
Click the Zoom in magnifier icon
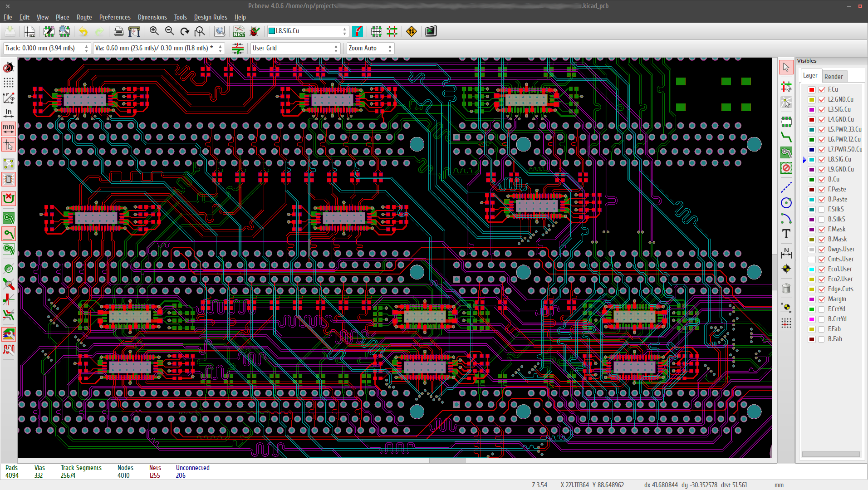click(154, 31)
